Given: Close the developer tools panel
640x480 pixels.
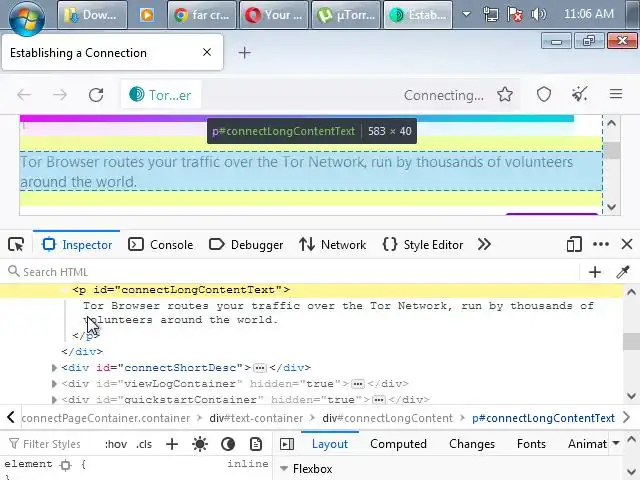Looking at the screenshot, I should pos(627,244).
